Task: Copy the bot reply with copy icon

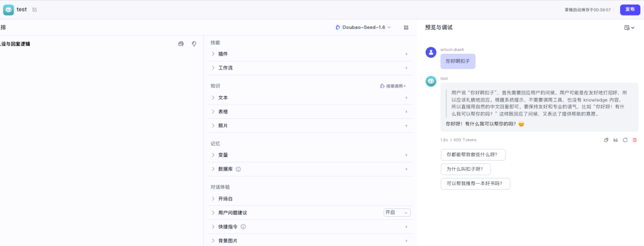Action: (x=606, y=140)
